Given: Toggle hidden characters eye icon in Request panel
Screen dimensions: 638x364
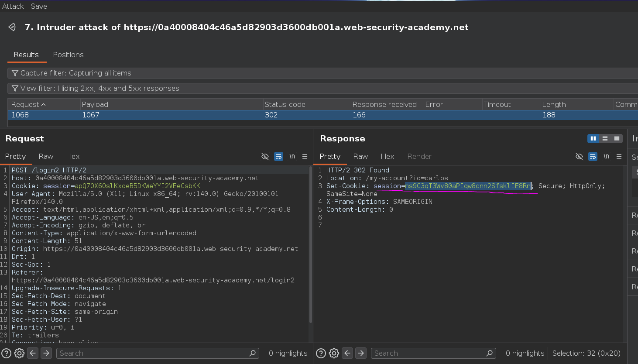Looking at the screenshot, I should (265, 156).
